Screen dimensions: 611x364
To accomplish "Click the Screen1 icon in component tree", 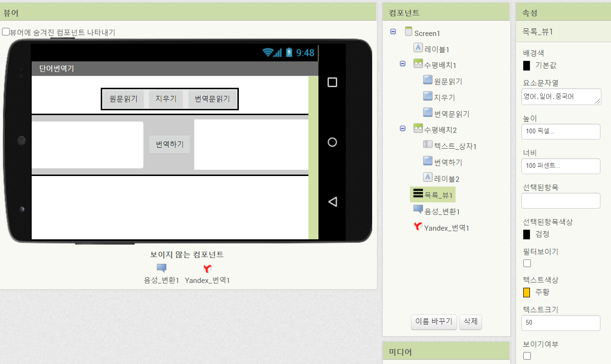I will (x=409, y=32).
